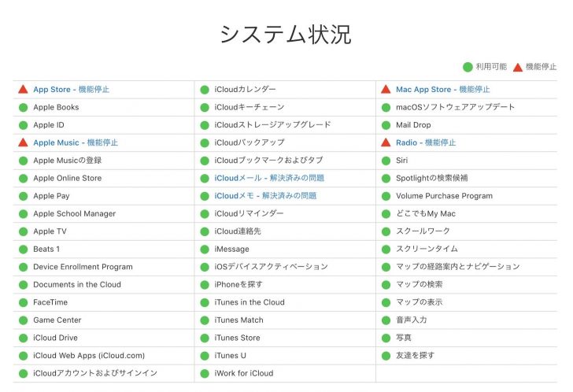Viewport: 573px width, 392px height.
Task: Click the green status dot beside Apple TV
Action: point(23,232)
